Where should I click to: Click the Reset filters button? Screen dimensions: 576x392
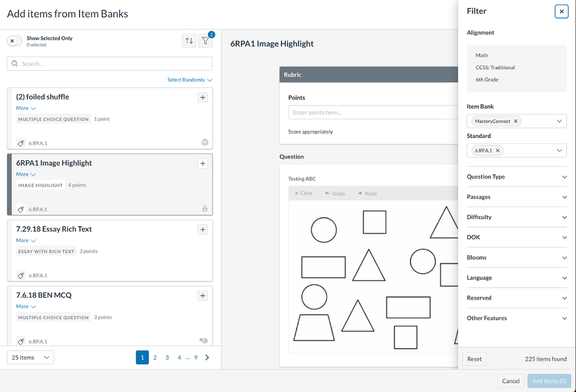[475, 359]
